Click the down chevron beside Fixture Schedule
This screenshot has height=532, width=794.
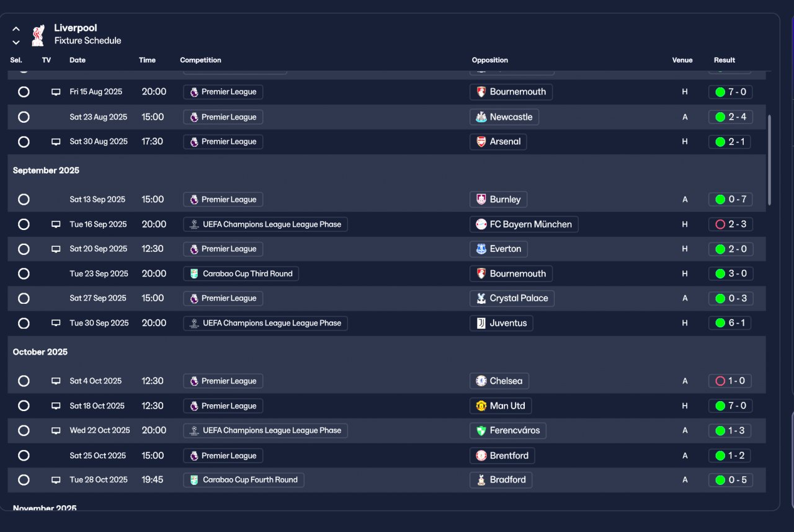coord(16,42)
